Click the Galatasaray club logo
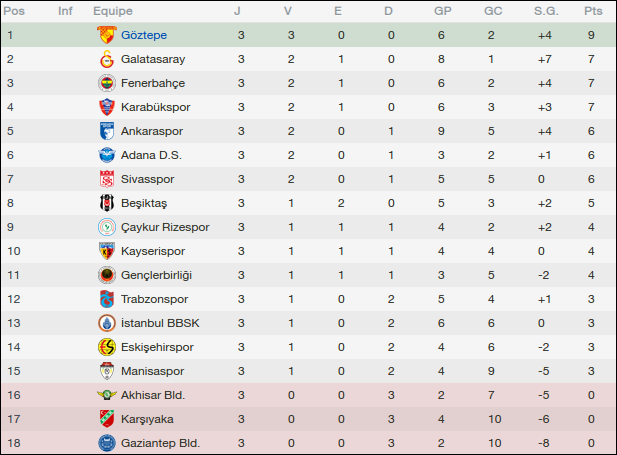This screenshot has width=617, height=455. [x=106, y=59]
